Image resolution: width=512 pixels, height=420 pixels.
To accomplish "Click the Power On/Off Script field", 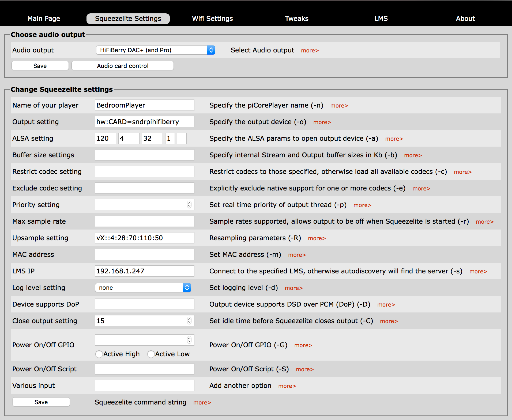I will [145, 369].
